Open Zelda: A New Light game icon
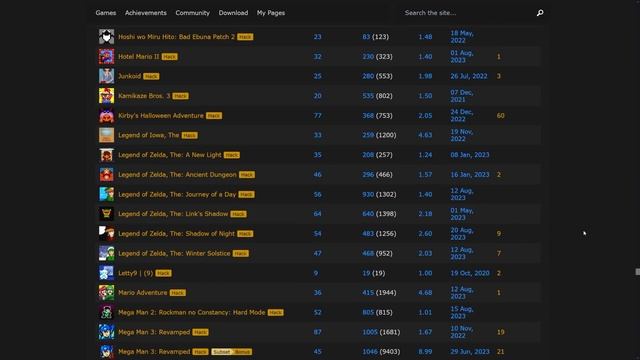The height and width of the screenshot is (360, 640). [107, 155]
